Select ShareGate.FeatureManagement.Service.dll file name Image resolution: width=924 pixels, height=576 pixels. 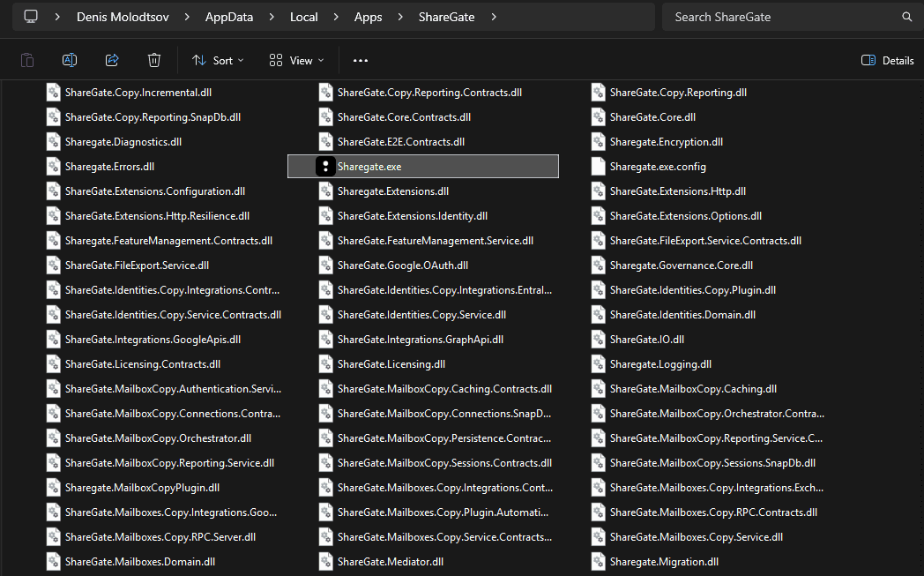436,241
